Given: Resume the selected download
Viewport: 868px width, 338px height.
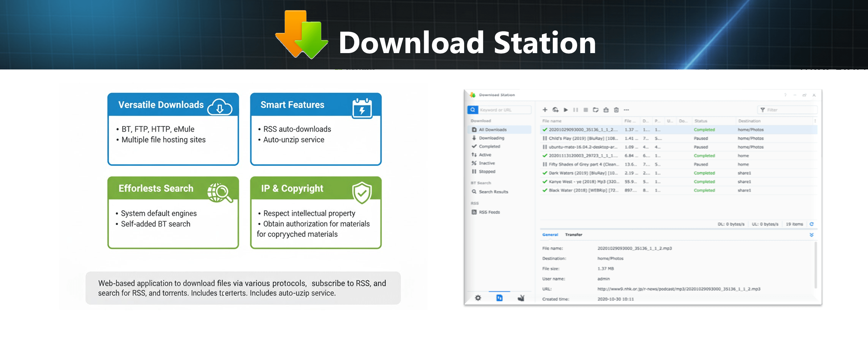Looking at the screenshot, I should [x=566, y=110].
